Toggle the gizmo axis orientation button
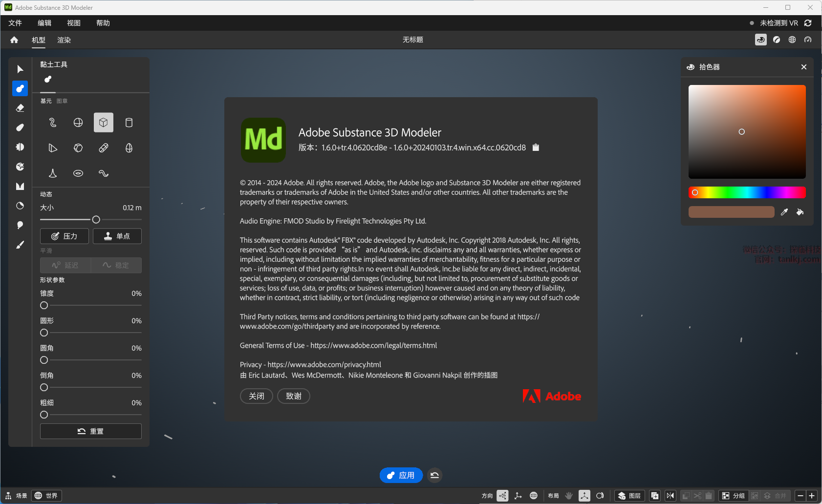This screenshot has width=822, height=504. click(518, 496)
